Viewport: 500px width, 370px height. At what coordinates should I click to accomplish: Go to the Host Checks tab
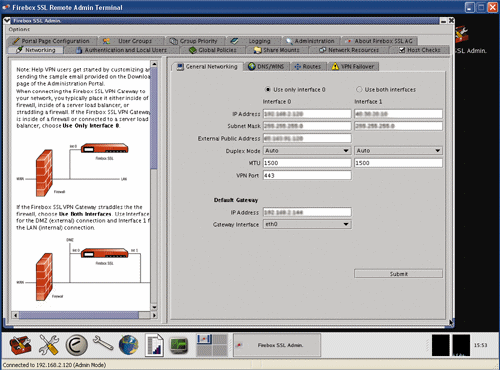[420, 50]
